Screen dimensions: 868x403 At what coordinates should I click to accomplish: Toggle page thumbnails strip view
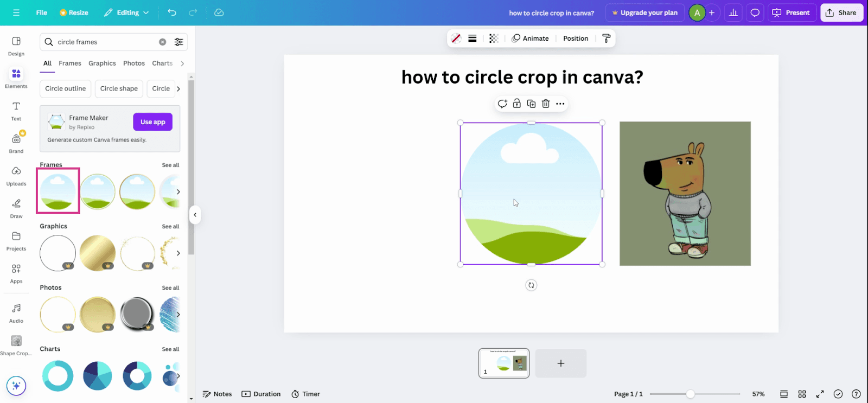(784, 394)
